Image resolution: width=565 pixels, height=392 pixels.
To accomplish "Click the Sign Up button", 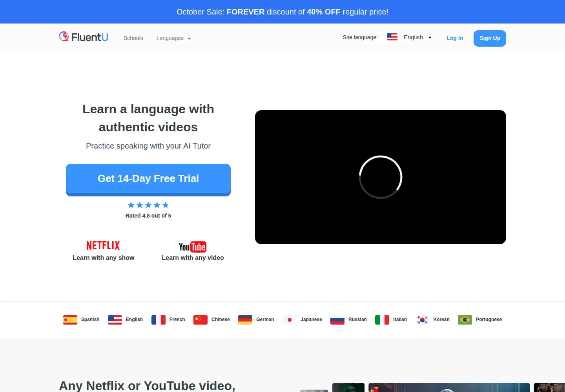I will 490,38.
